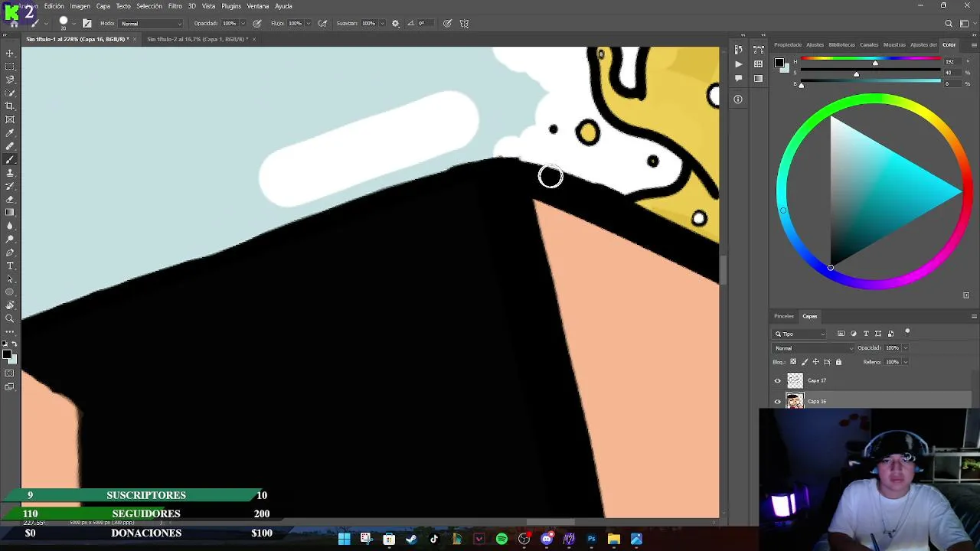Open the Color panel menu
980x551 pixels.
(973, 44)
